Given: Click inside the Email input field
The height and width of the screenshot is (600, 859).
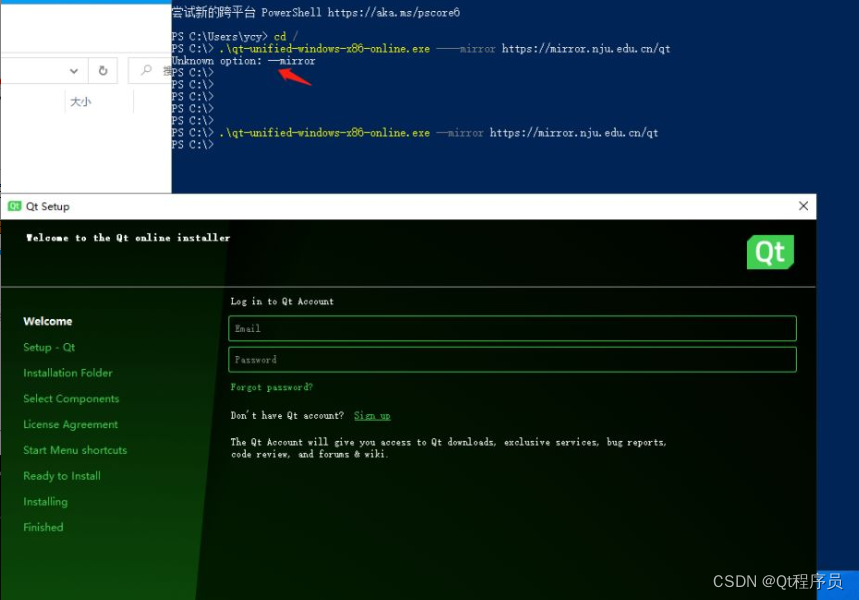Looking at the screenshot, I should coord(512,328).
